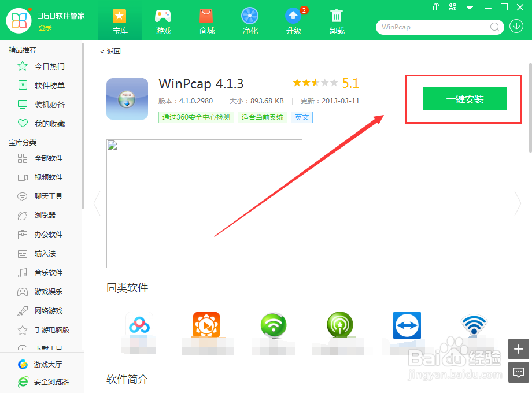Open the 卸载 uninstall tab
The image size is (532, 393).
(x=337, y=22)
